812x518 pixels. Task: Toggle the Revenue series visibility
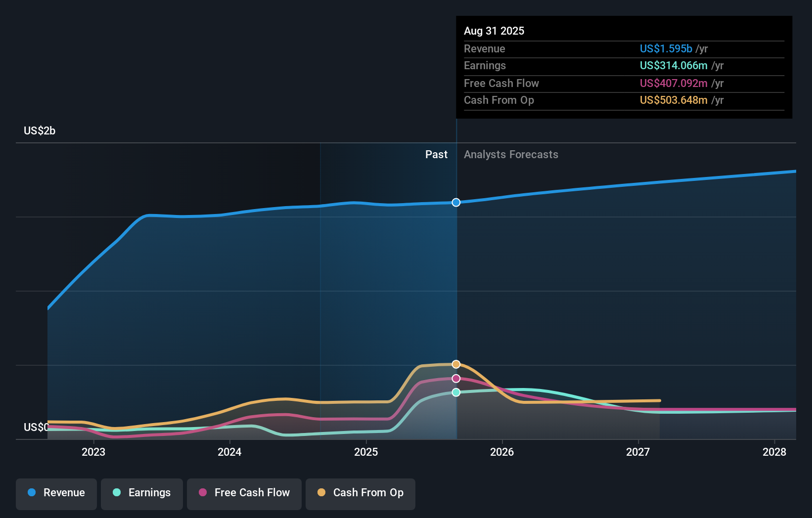56,493
